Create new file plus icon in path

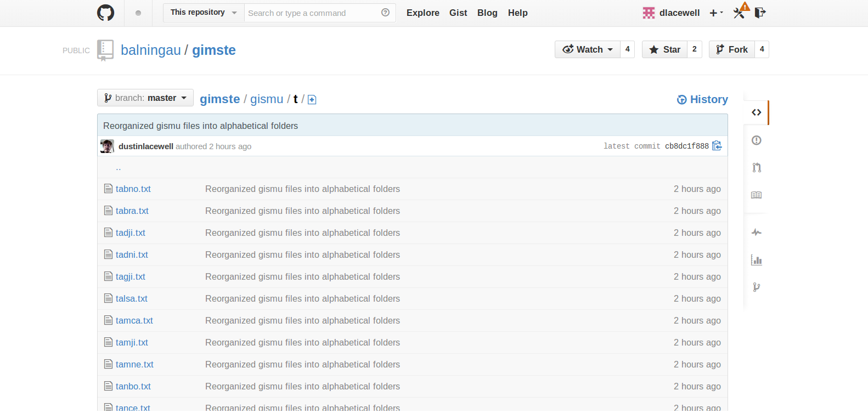click(312, 99)
